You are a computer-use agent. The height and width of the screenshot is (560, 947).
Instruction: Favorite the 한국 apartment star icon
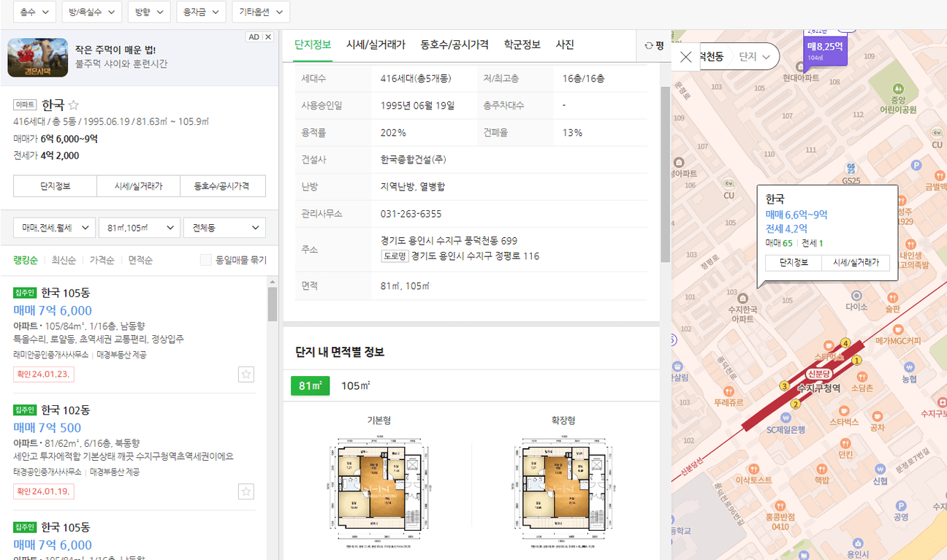click(73, 104)
